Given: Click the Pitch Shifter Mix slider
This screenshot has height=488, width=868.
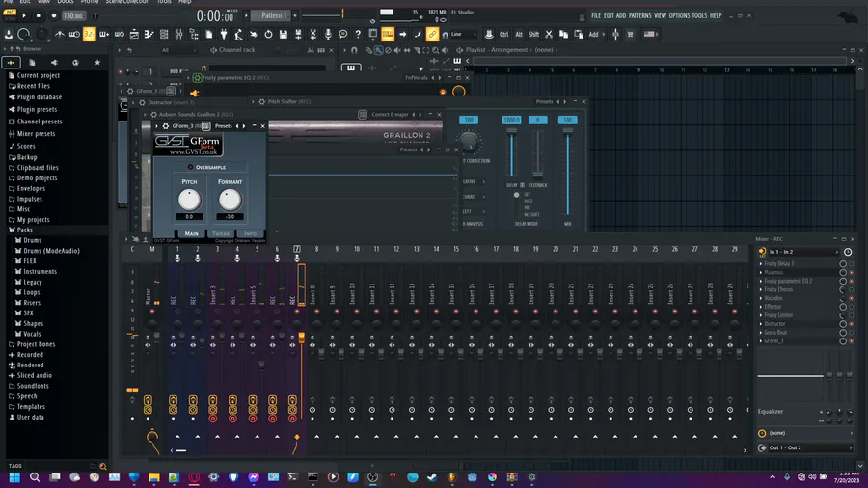Looking at the screenshot, I should (x=567, y=172).
